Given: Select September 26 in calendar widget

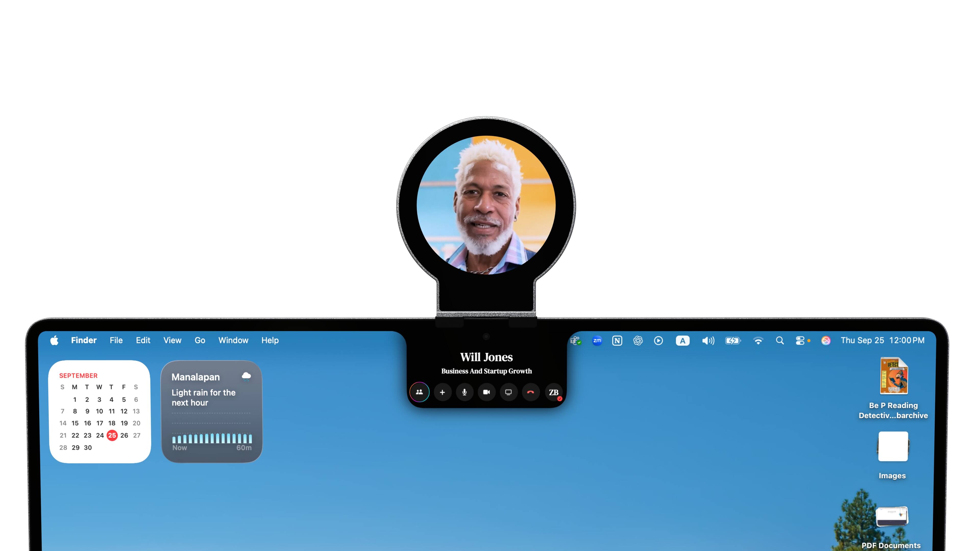Looking at the screenshot, I should pyautogui.click(x=124, y=435).
